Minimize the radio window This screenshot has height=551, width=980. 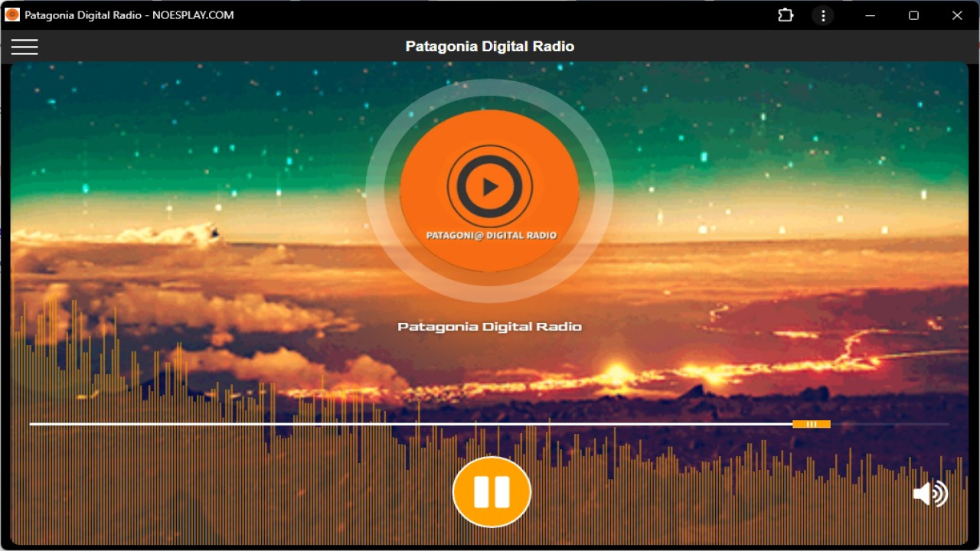[870, 15]
